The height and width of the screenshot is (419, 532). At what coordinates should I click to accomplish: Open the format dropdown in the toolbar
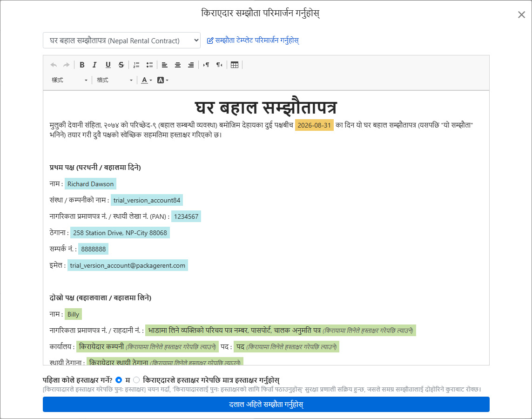pos(114,80)
